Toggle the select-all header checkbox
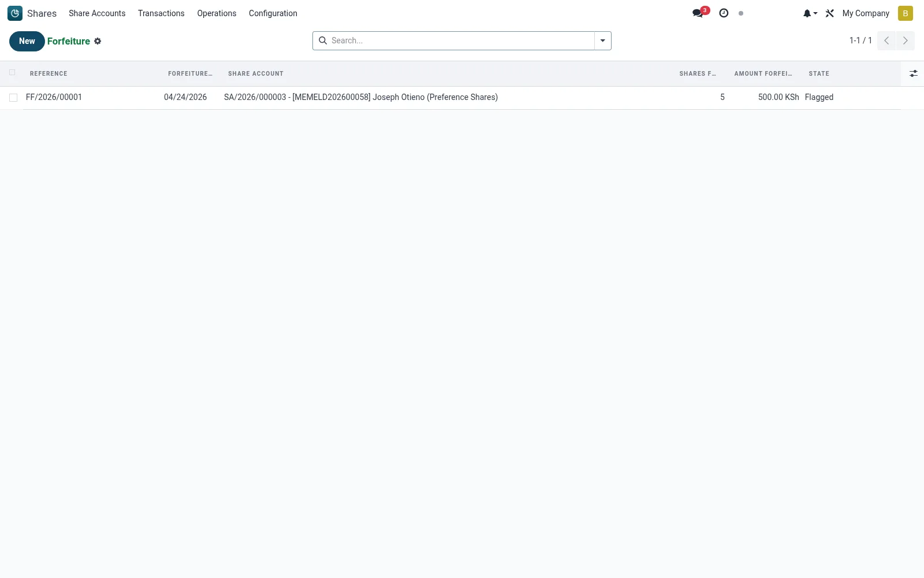The height and width of the screenshot is (578, 924). tap(12, 72)
